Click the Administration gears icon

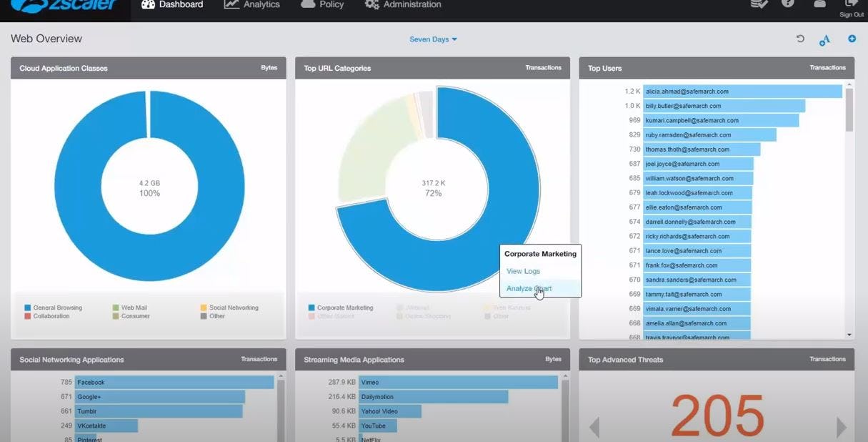[371, 5]
